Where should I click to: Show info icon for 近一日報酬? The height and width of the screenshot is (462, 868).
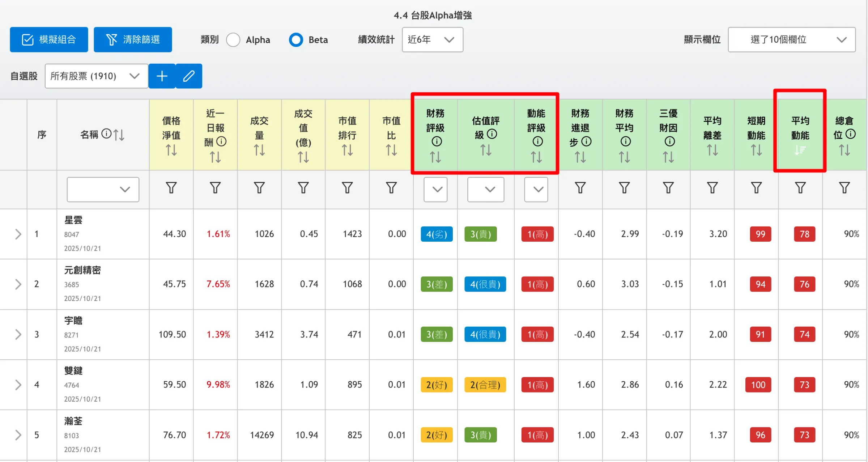pos(221,141)
